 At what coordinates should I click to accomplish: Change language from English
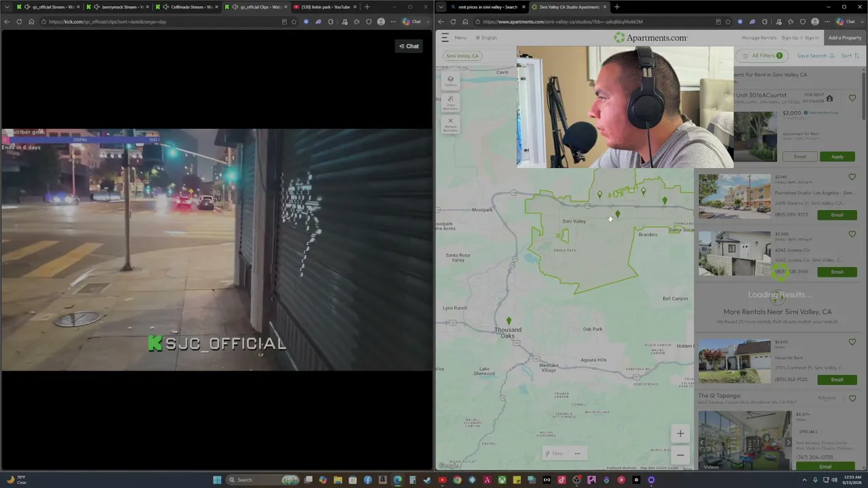click(486, 37)
